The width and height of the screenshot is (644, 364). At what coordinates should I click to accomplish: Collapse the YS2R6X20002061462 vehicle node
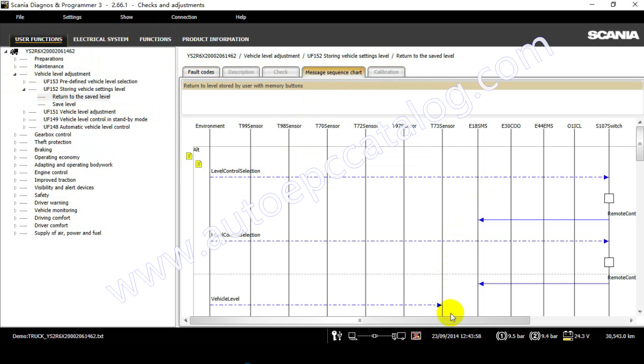[6, 51]
